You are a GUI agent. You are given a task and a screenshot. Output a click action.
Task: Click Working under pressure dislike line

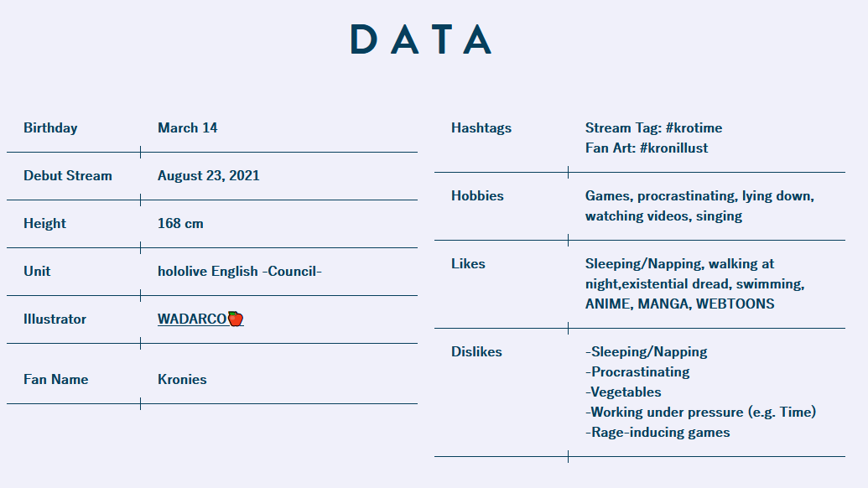click(x=701, y=413)
